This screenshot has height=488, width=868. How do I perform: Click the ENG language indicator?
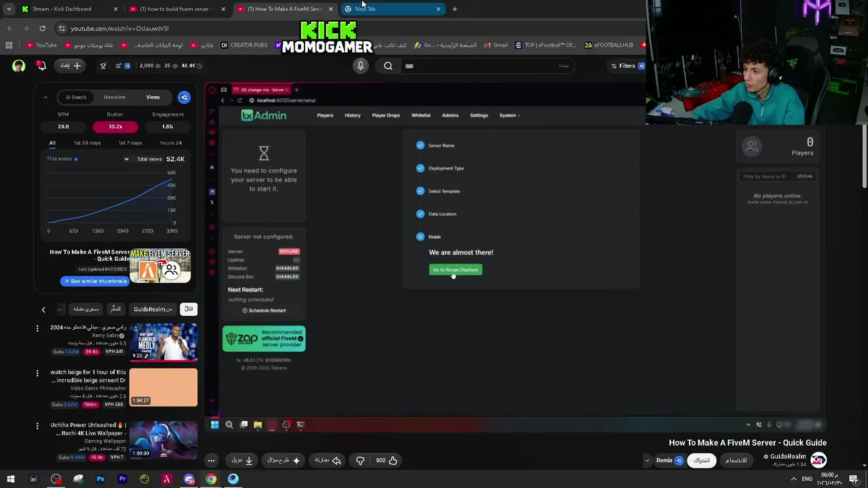(x=807, y=479)
